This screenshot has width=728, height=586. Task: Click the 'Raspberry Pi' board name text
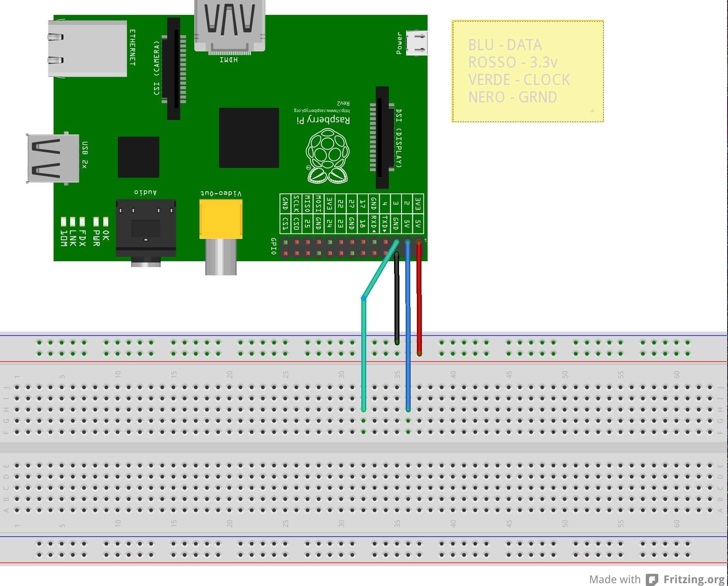click(324, 120)
